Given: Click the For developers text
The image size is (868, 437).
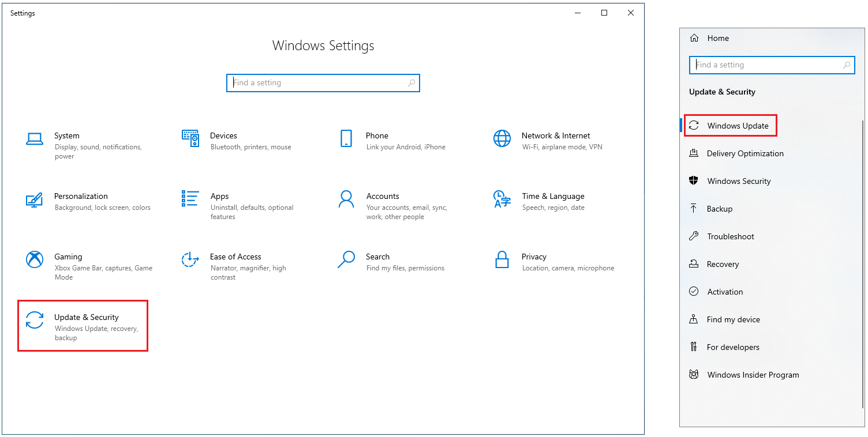Looking at the screenshot, I should pyautogui.click(x=733, y=347).
